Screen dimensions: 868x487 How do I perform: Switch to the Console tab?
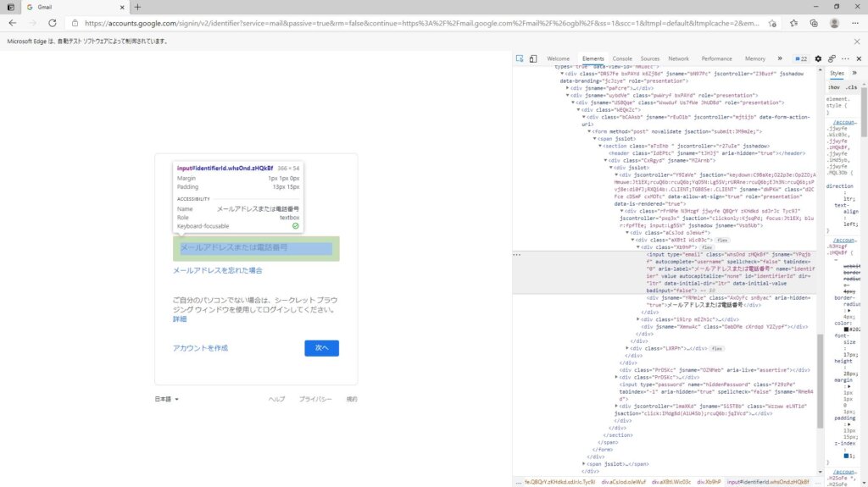(x=622, y=58)
